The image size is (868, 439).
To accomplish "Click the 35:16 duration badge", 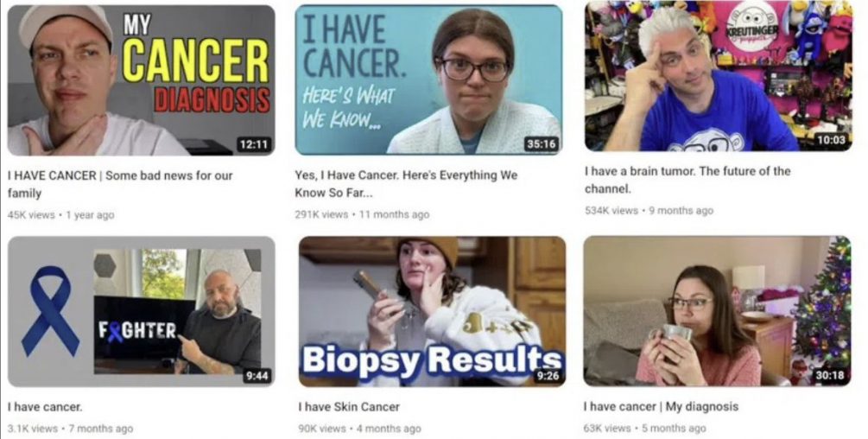I will pos(541,144).
